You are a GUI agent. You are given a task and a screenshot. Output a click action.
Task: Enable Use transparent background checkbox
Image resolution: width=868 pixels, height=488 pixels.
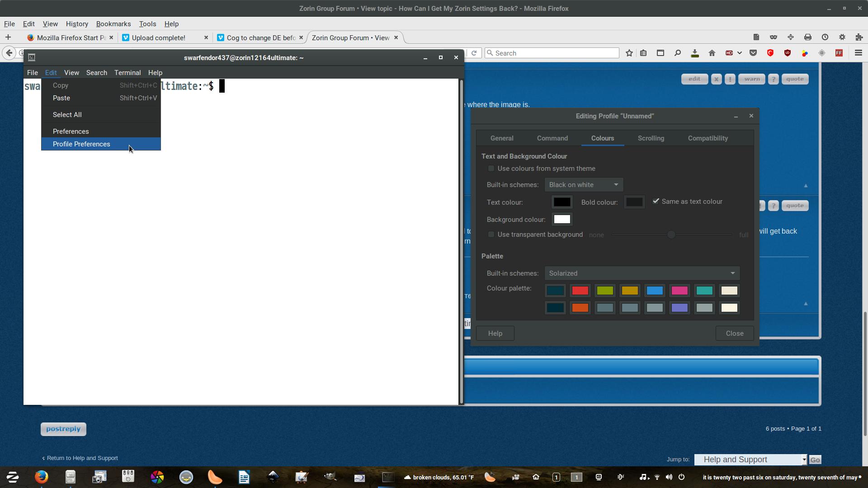pos(491,235)
